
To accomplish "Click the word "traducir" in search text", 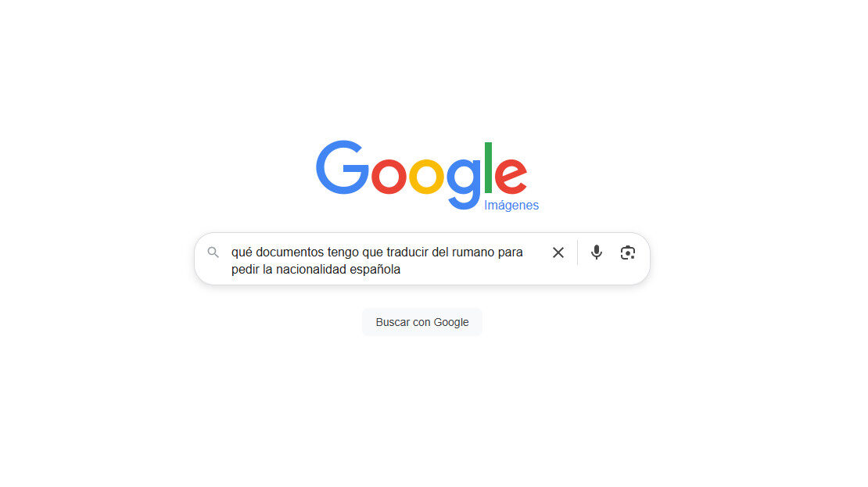I will click(x=407, y=252).
